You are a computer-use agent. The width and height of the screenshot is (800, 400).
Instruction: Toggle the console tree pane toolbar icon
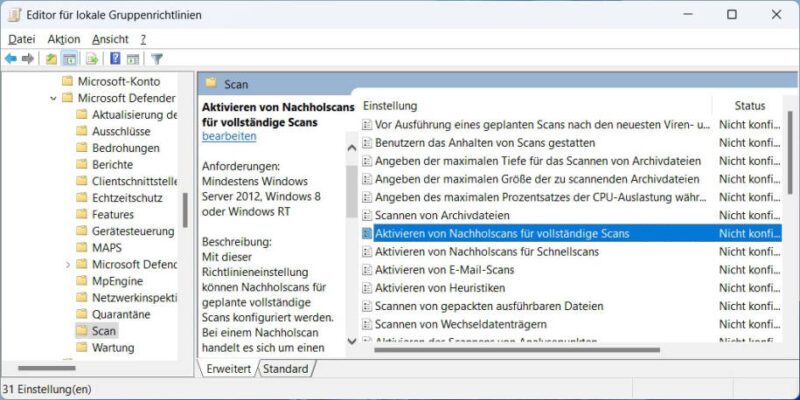(70, 58)
